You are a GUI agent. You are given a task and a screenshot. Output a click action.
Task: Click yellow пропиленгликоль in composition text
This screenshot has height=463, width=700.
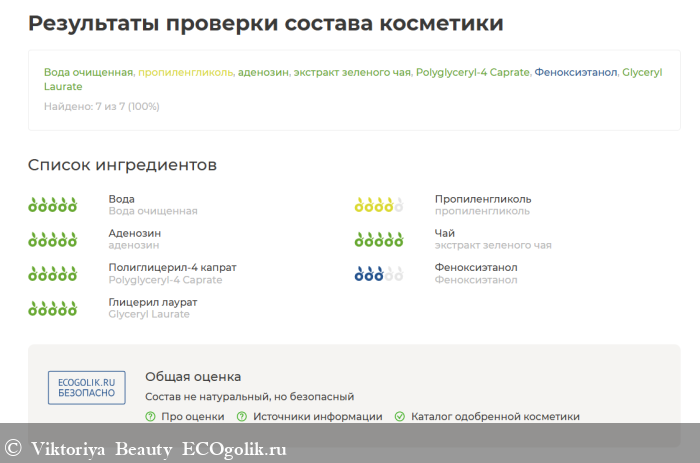click(x=185, y=72)
